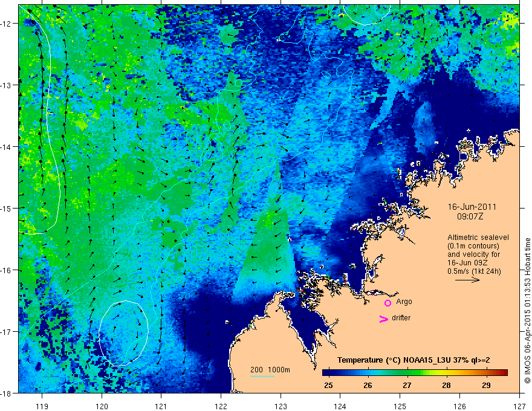The image size is (532, 411).
Task: Click the longitude axis label 127
Action: [x=519, y=406]
